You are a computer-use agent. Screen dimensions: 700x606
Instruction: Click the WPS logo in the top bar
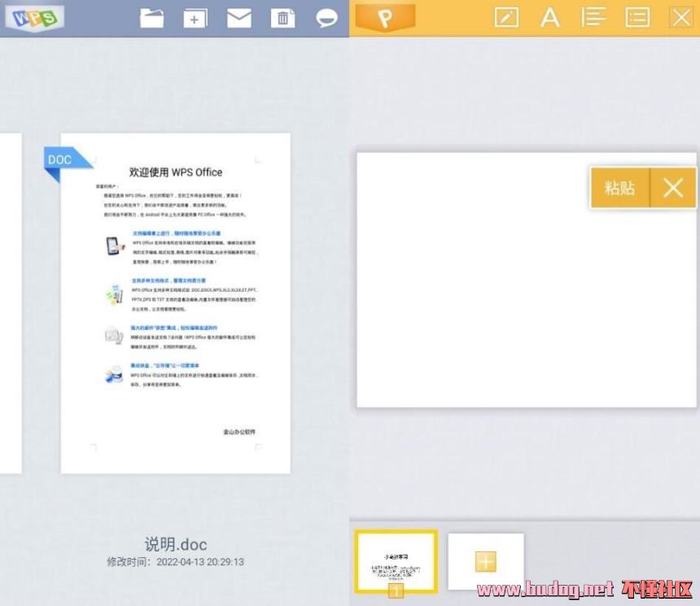(34, 17)
